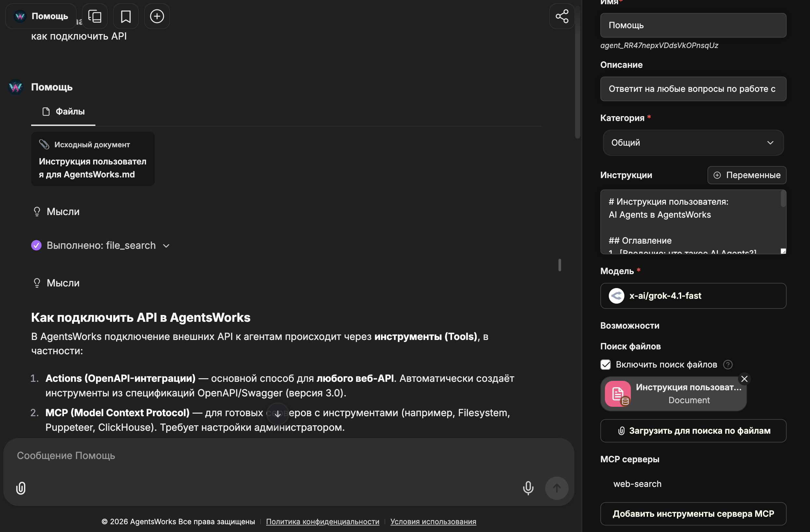The height and width of the screenshot is (532, 810).
Task: Click scroll-to-bottom down arrow icon
Action: coord(277,414)
